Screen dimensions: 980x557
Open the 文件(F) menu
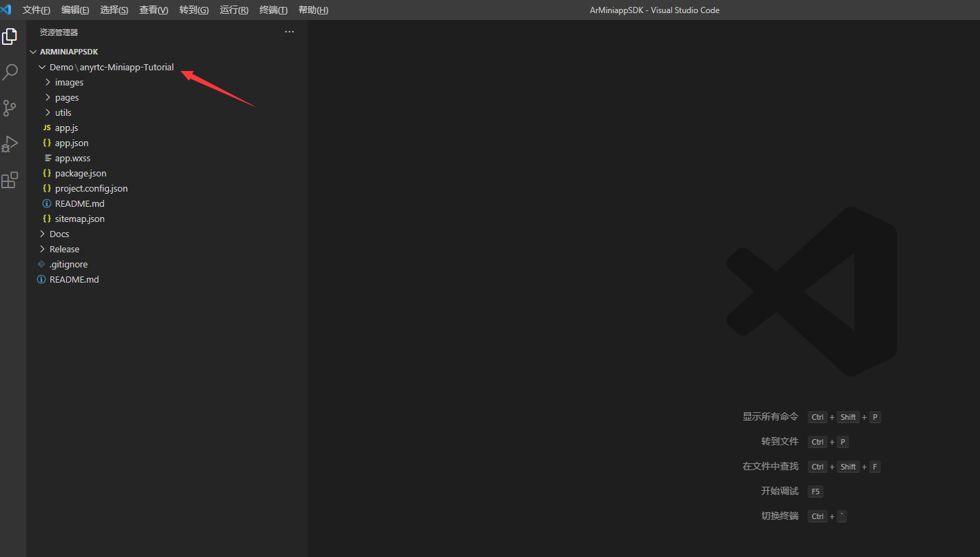point(37,10)
